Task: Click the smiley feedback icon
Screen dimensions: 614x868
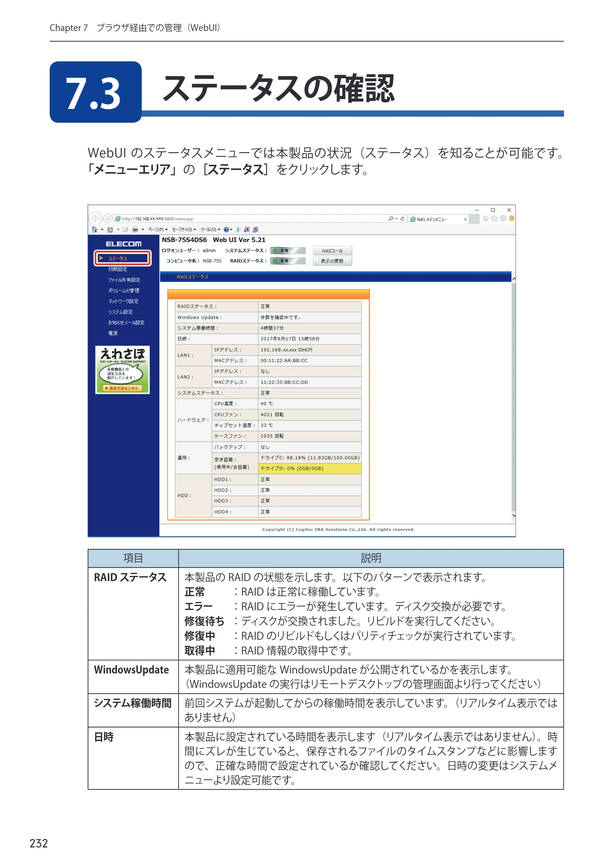Action: click(x=512, y=218)
